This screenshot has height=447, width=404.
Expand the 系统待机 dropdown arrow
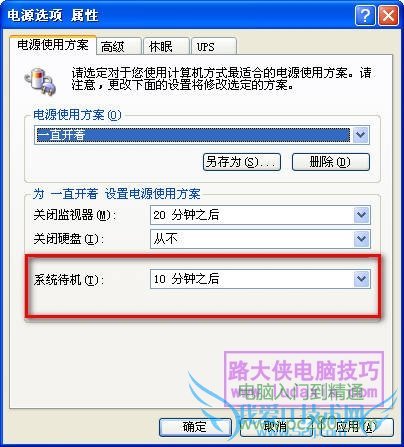[362, 279]
